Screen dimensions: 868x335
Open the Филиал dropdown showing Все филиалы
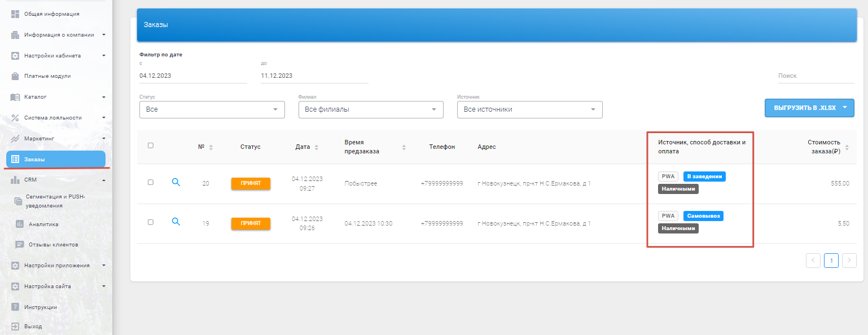[371, 109]
